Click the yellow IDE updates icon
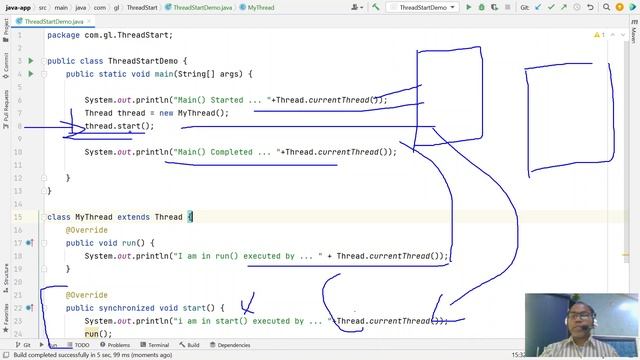Screen dimensions: 640x360 (620, 7)
